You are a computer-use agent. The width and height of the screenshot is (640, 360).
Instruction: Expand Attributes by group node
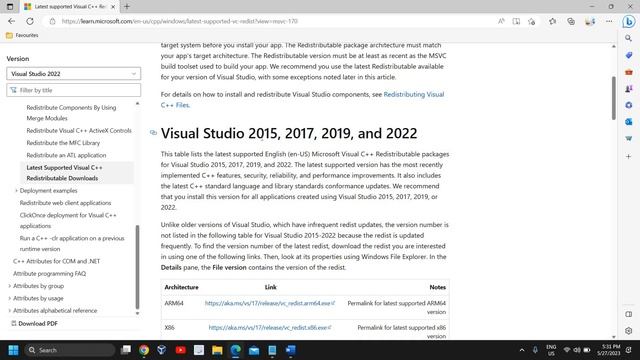pyautogui.click(x=10, y=286)
